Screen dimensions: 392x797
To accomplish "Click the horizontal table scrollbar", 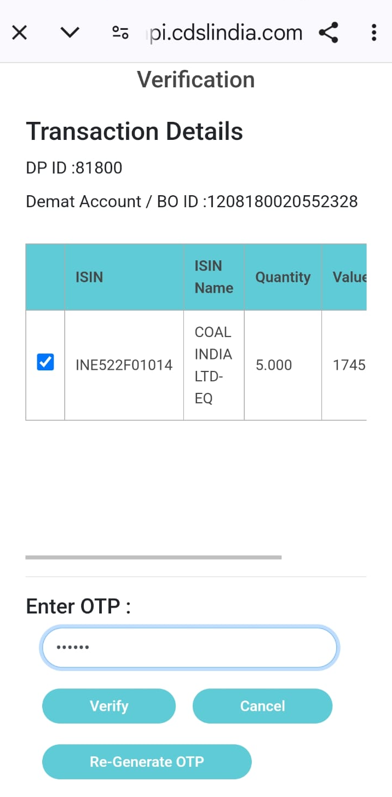I will tap(154, 557).
